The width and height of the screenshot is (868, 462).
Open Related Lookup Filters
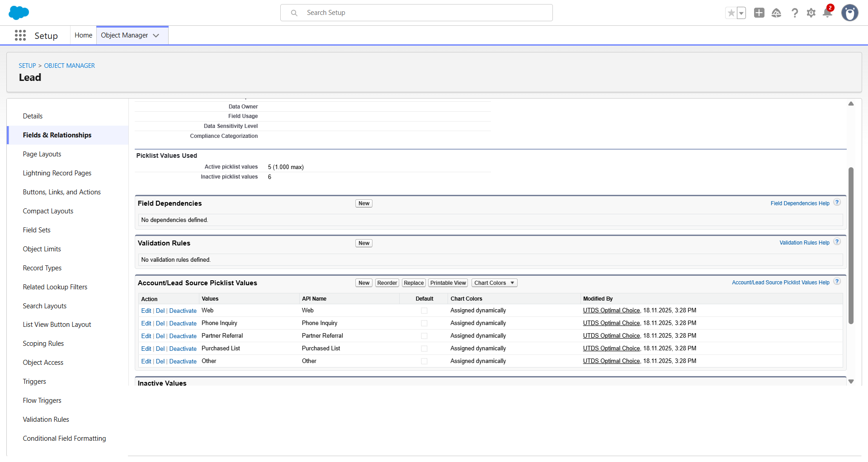55,287
